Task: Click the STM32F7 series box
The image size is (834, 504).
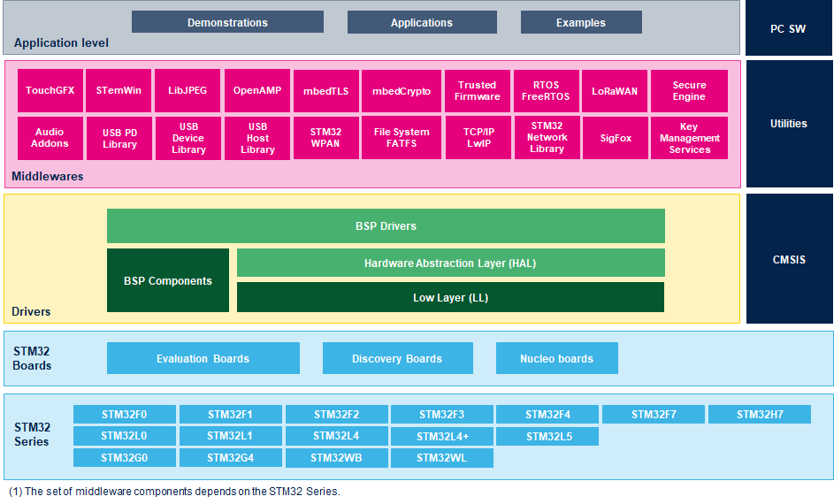Action: click(654, 414)
